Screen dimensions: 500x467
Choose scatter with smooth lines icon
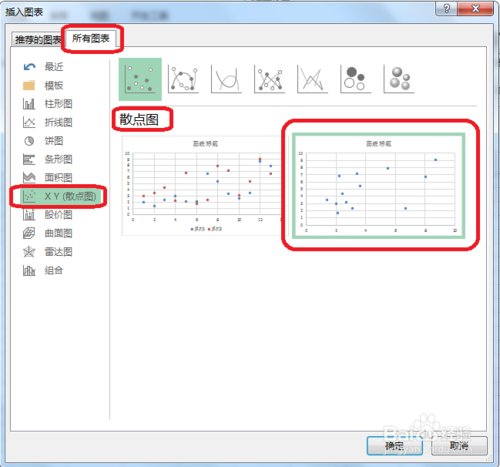coord(226,79)
